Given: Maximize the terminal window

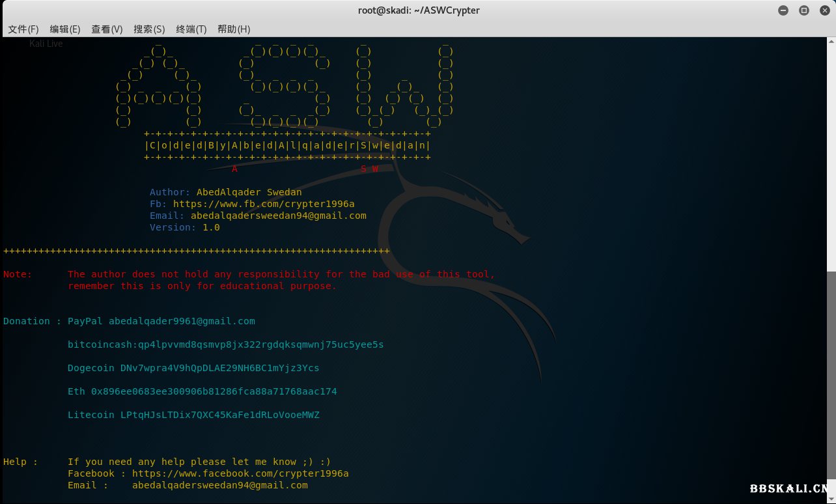Looking at the screenshot, I should coord(804,10).
